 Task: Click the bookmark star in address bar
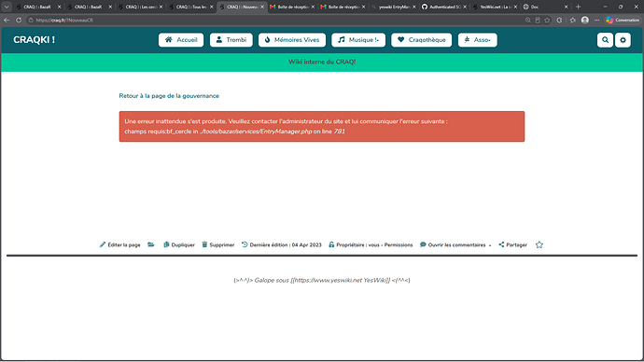point(547,20)
